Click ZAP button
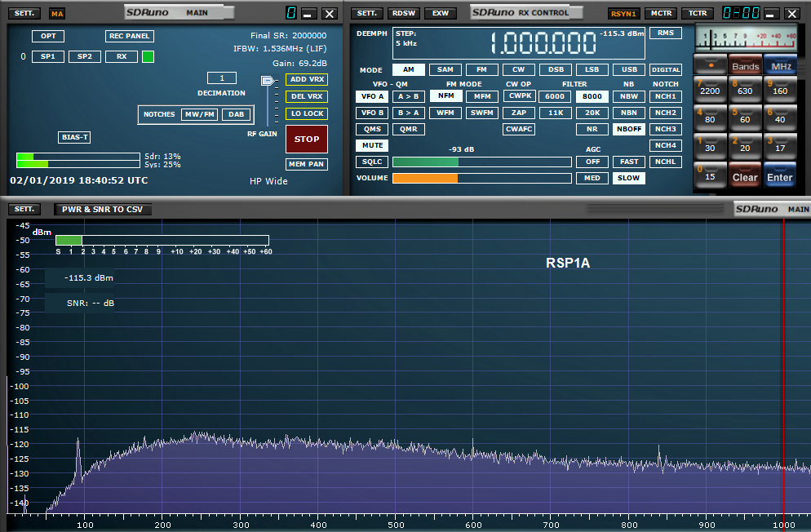 point(519,113)
